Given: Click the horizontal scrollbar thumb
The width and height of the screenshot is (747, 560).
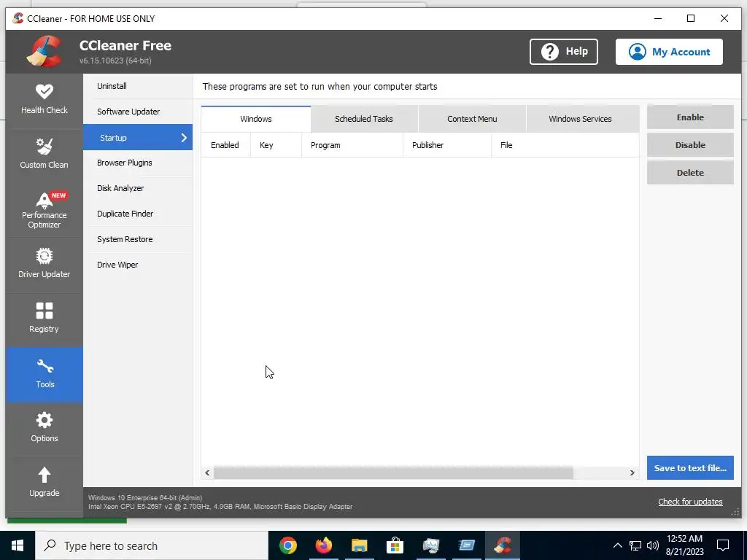Looking at the screenshot, I should [x=393, y=472].
